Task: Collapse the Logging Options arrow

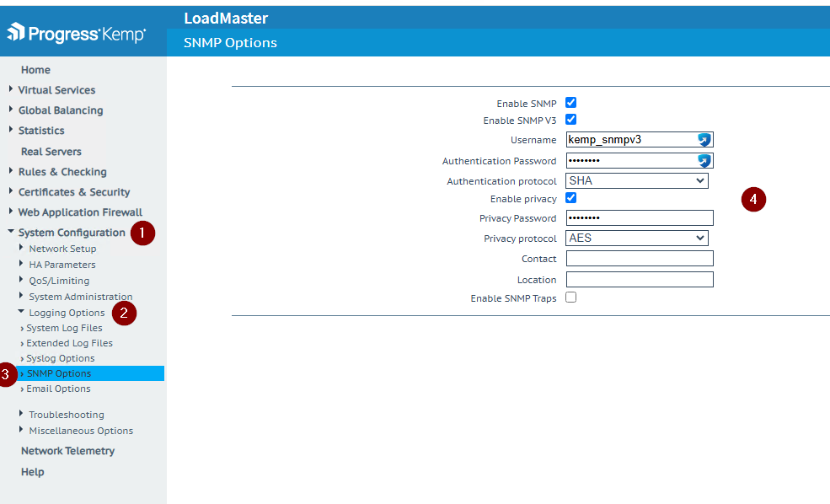Action: (21, 311)
